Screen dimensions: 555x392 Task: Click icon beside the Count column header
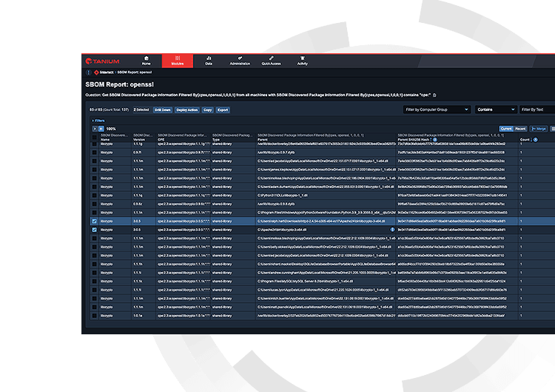click(536, 140)
